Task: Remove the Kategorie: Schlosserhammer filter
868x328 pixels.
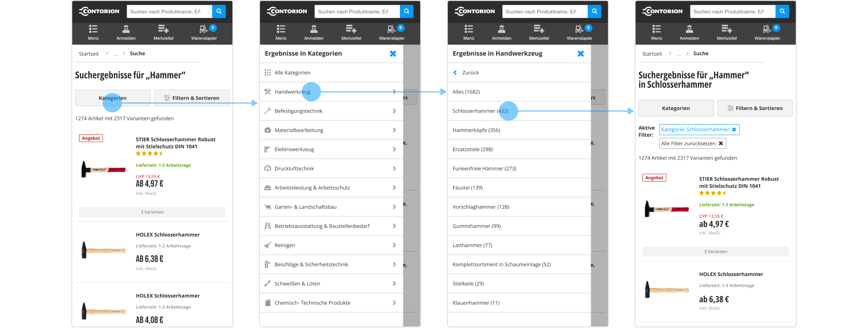Action: [734, 130]
